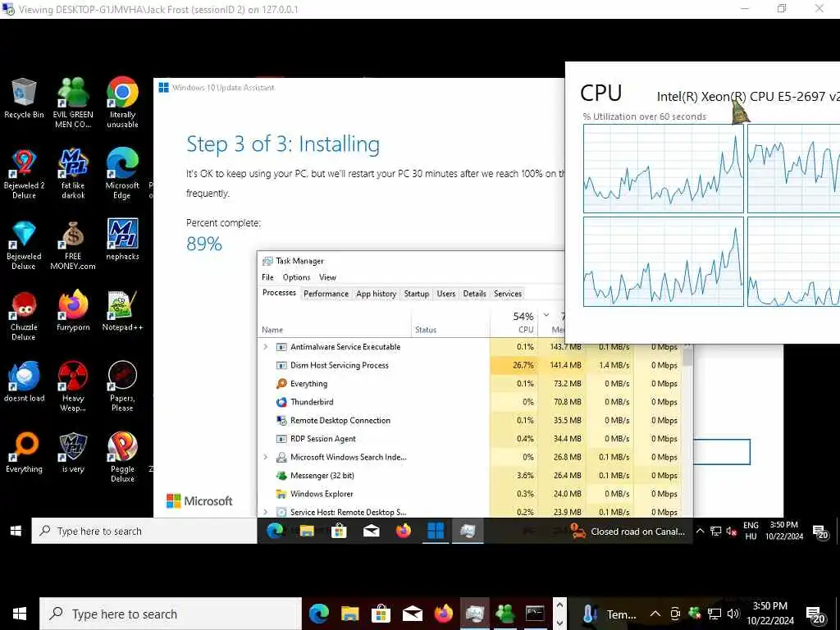Image resolution: width=840 pixels, height=630 pixels.
Task: Launch the Chrome shortcut named literally unusable
Action: 122,103
